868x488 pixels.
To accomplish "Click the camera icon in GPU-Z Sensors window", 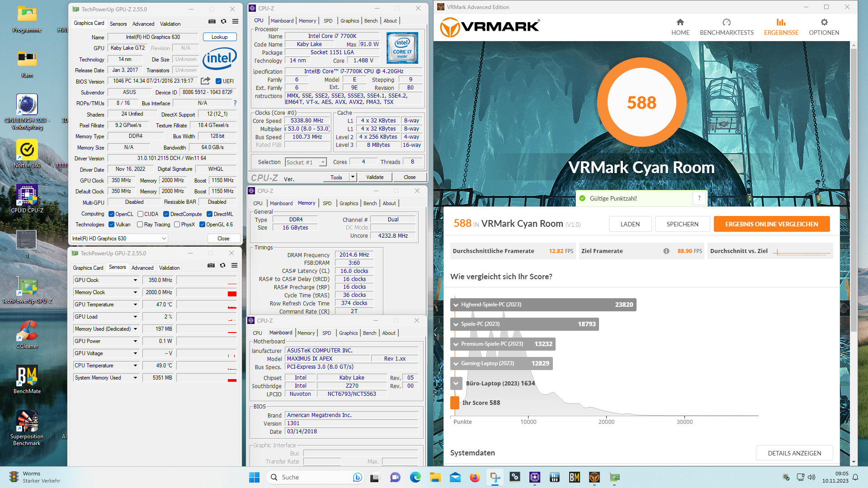I will point(211,265).
